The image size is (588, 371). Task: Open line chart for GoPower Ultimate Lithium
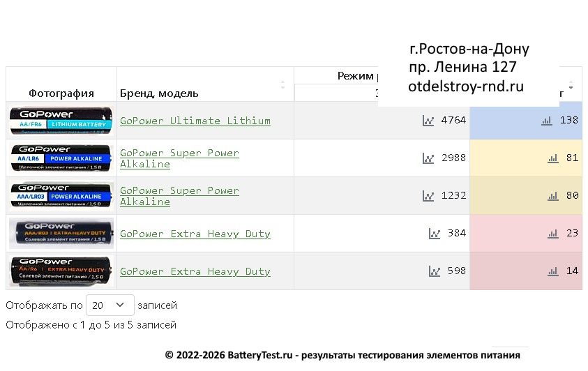[428, 121]
